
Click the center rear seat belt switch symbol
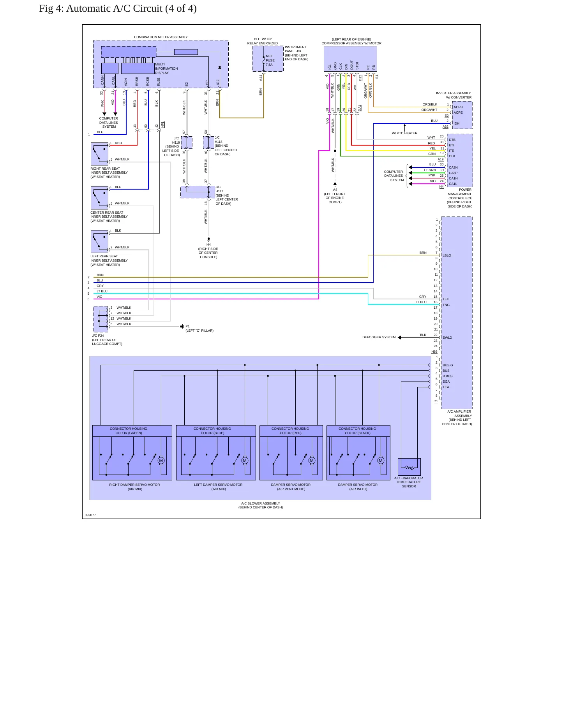[100, 198]
